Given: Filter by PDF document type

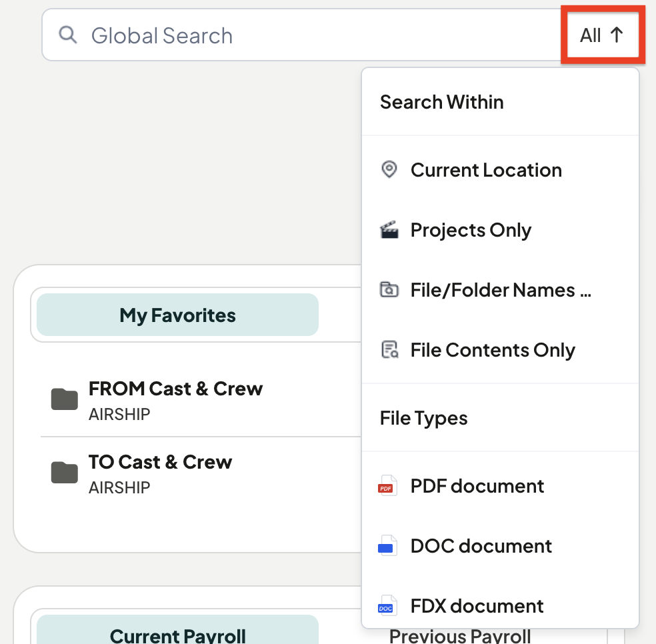Looking at the screenshot, I should (x=501, y=486).
